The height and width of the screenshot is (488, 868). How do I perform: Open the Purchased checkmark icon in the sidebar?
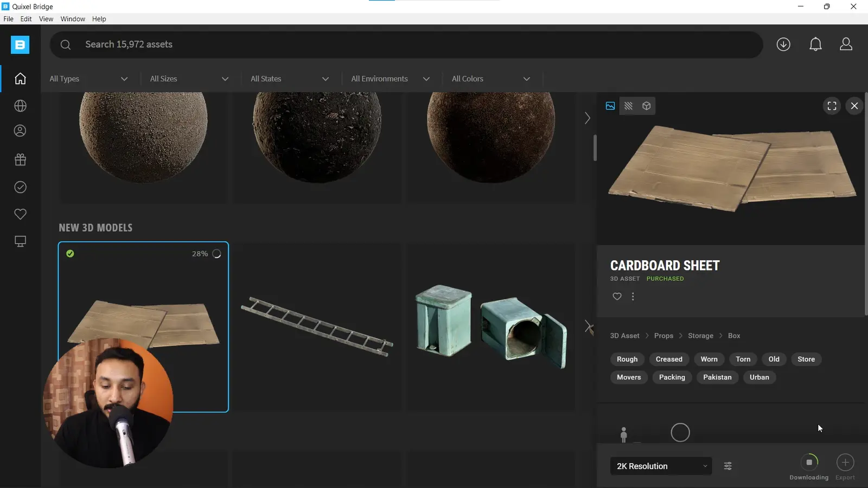point(20,187)
